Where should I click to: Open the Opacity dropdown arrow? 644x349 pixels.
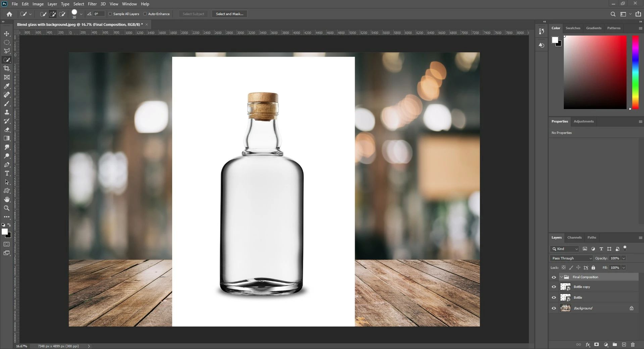(x=624, y=258)
